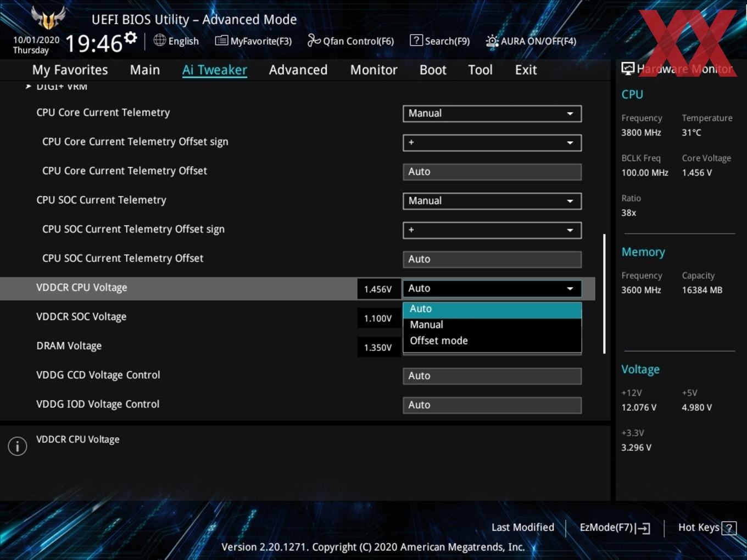747x560 pixels.
Task: Click the 10/01/2020 date
Action: (36, 40)
